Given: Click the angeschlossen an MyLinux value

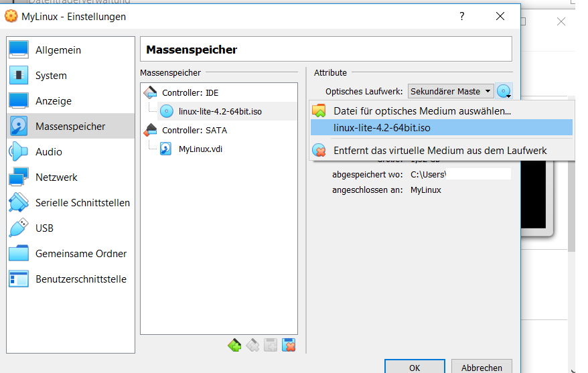Looking at the screenshot, I should [x=426, y=190].
